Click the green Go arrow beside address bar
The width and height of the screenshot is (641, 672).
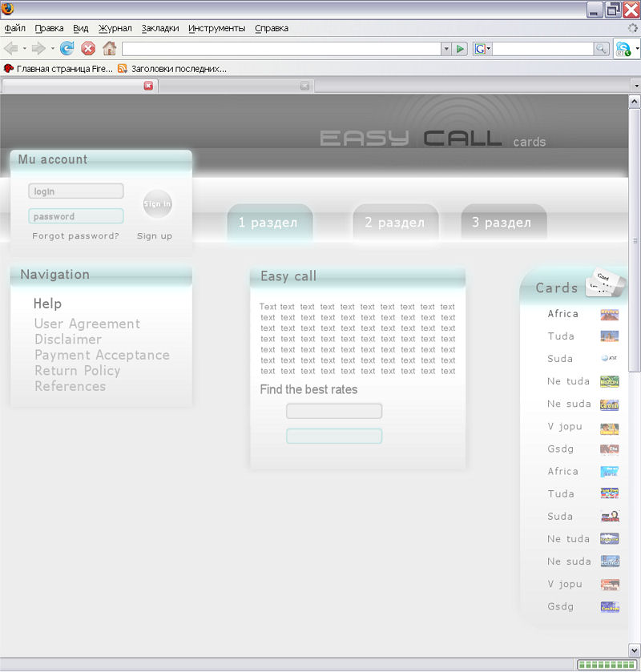click(459, 48)
